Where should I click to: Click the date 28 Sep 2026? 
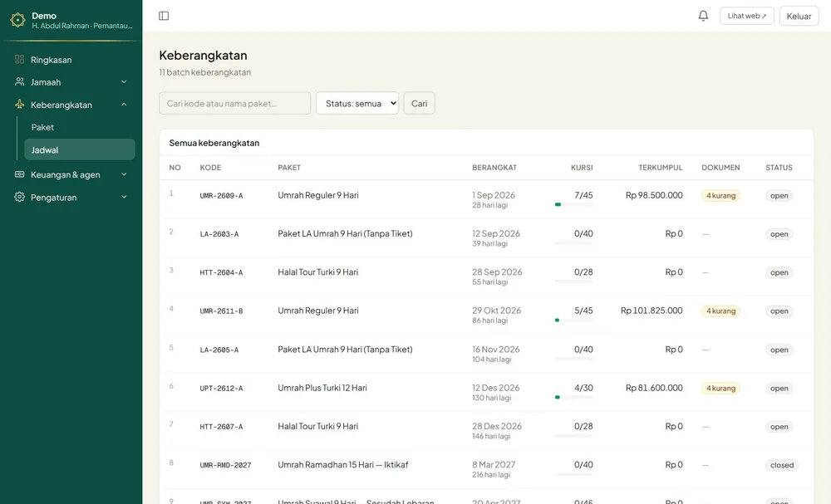(497, 272)
